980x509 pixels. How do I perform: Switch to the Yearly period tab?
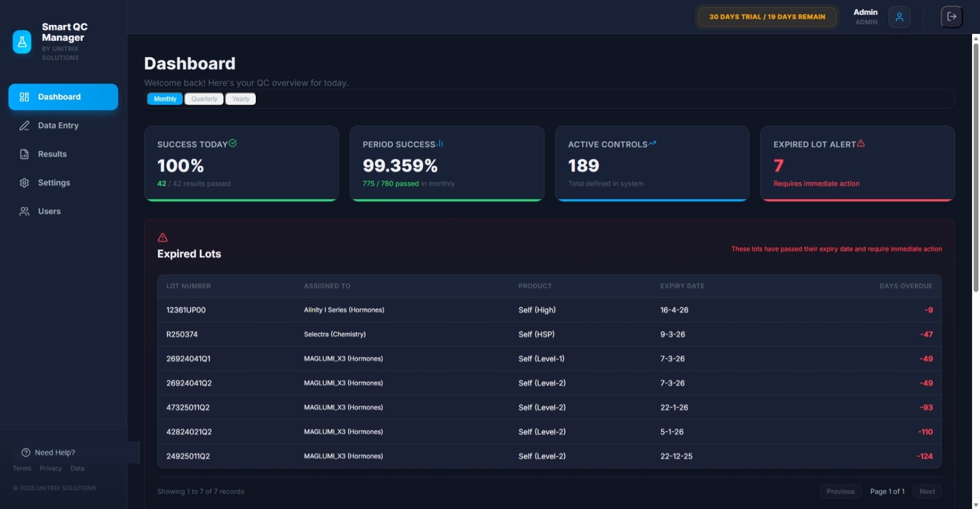coord(240,99)
